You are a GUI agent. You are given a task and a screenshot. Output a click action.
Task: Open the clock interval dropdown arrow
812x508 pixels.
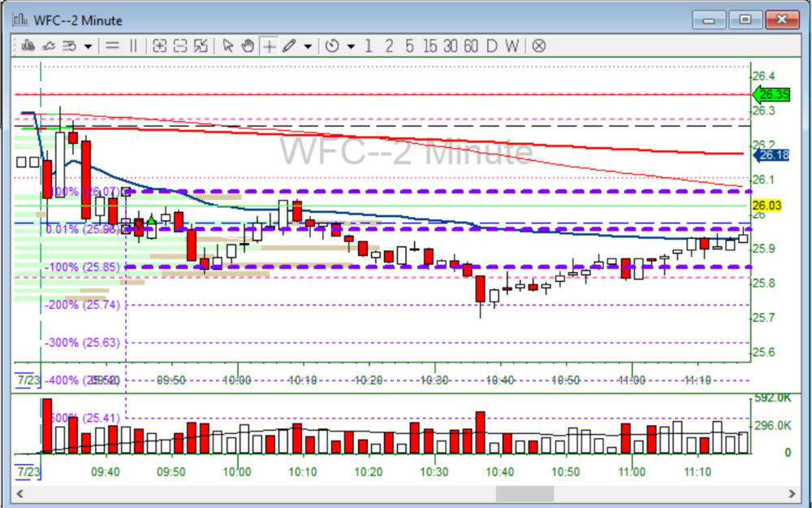click(x=351, y=46)
